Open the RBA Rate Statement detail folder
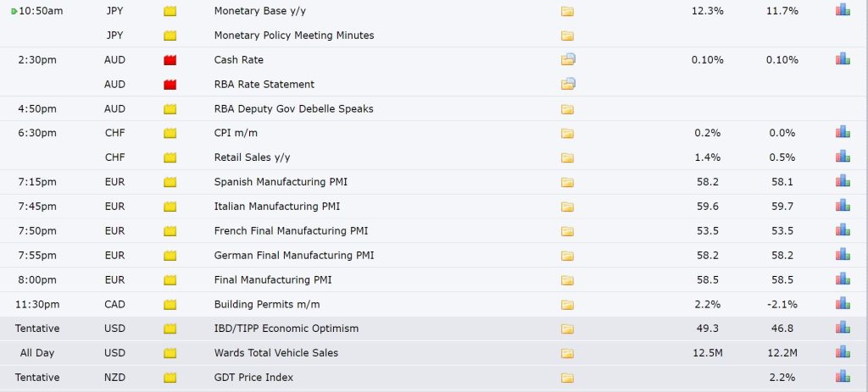The width and height of the screenshot is (868, 392). pos(568,84)
